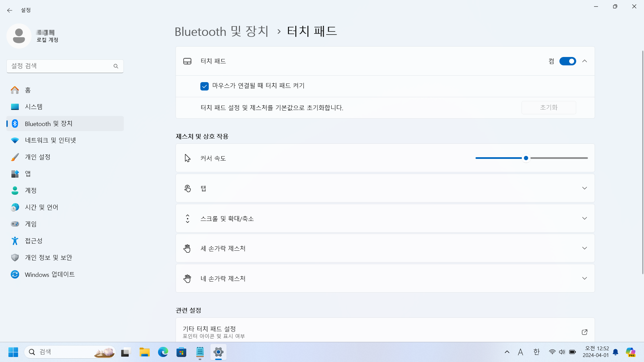Viewport: 644px width, 362px height.
Task: Open 앱 settings category
Action: coord(65,174)
